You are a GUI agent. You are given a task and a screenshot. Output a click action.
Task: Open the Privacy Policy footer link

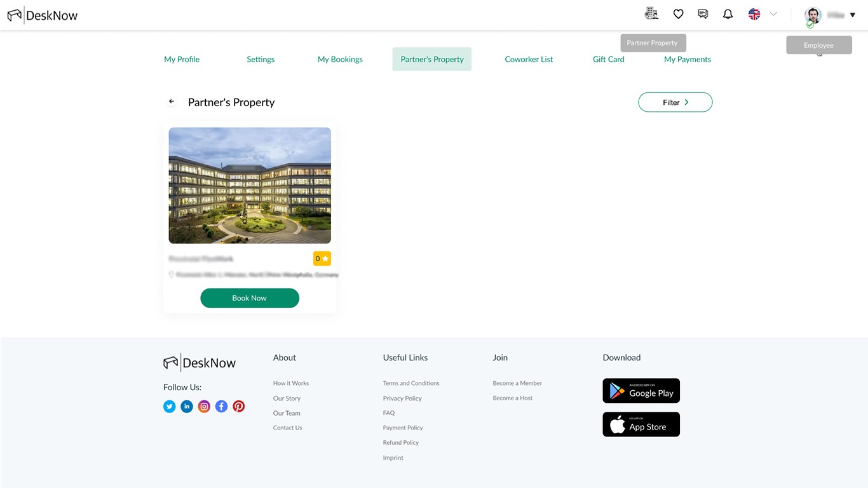click(402, 398)
